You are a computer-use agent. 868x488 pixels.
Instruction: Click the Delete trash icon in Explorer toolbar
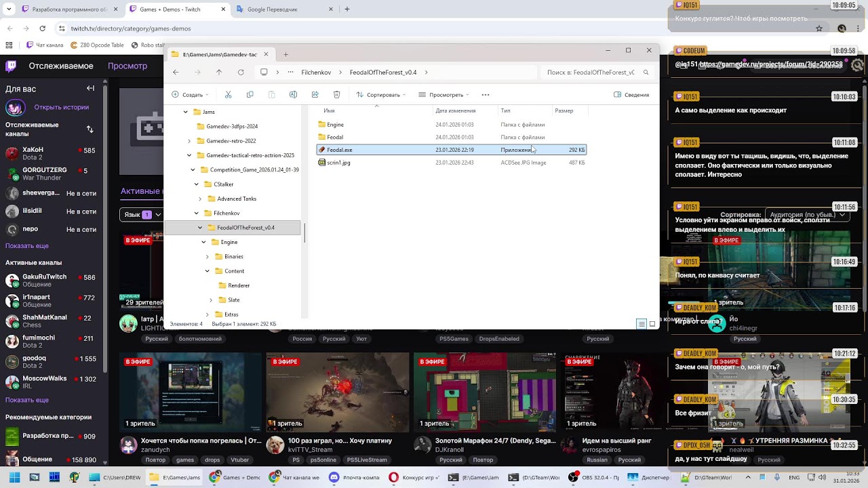tap(336, 95)
